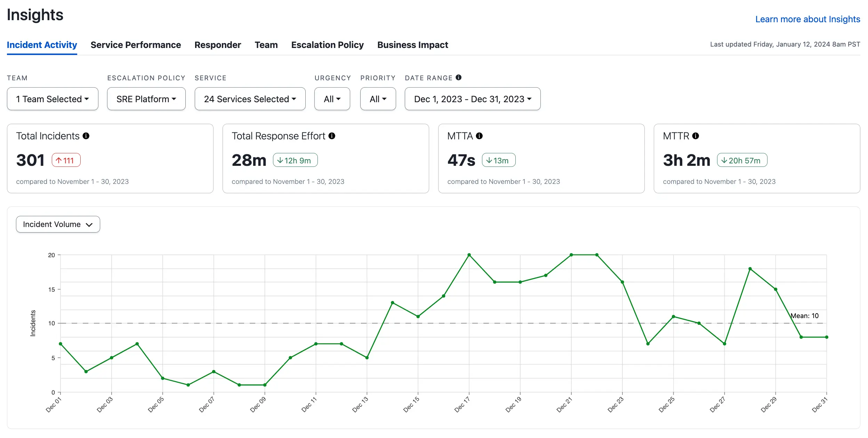
Task: Click the Dec 17 peak data point
Action: click(x=469, y=255)
